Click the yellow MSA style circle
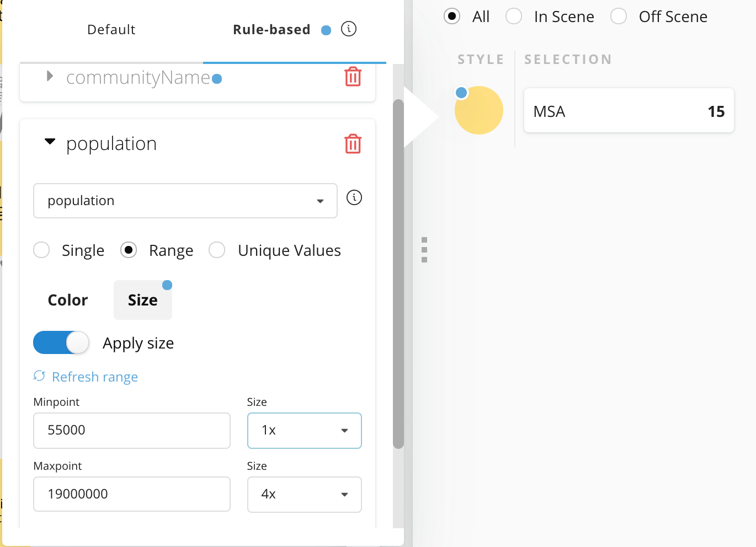Screen dimensions: 756x547 pyautogui.click(x=479, y=110)
